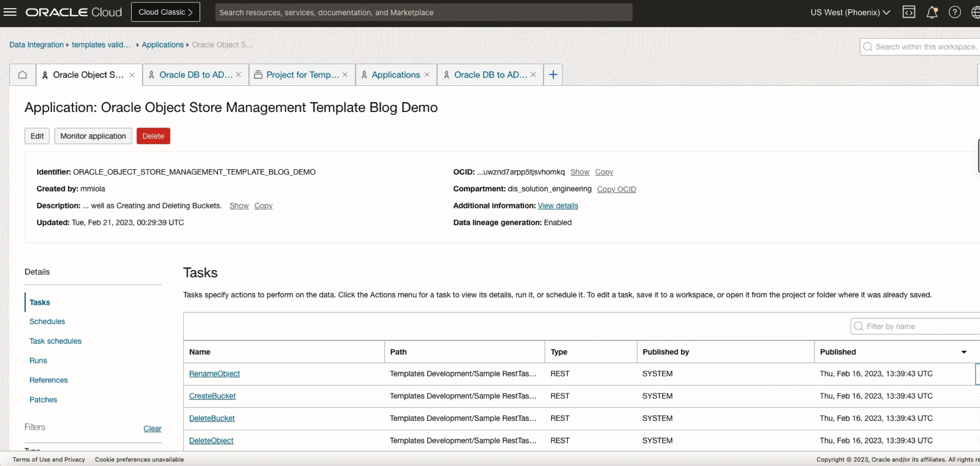Open the Cloud Classic switcher
This screenshot has width=980, height=466.
(x=165, y=12)
